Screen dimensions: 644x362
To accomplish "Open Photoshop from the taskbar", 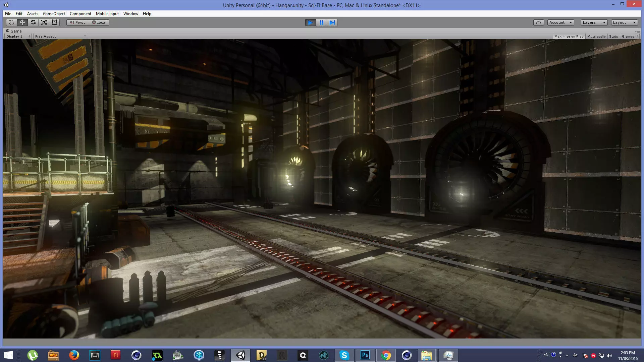I will point(365,355).
